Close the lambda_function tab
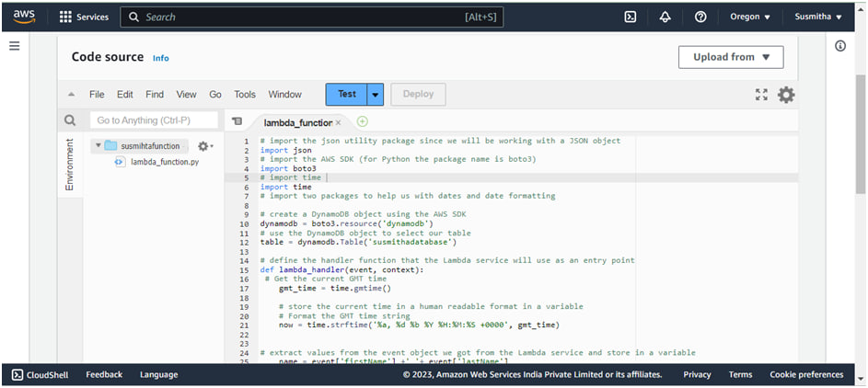868x388 pixels. tap(338, 122)
